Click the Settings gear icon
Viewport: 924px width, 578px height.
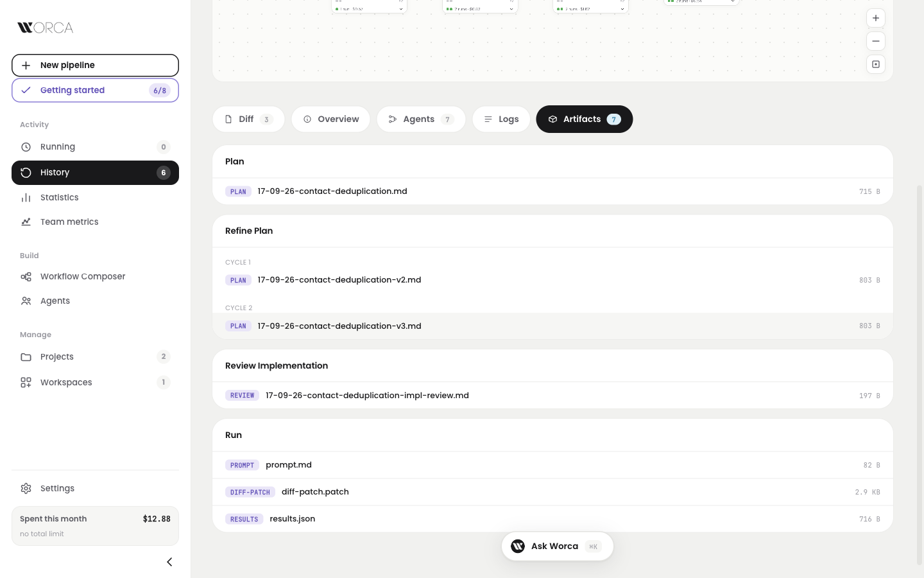click(26, 489)
